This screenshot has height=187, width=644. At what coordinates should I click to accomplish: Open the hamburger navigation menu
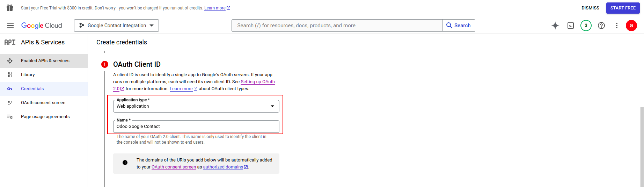(x=10, y=26)
